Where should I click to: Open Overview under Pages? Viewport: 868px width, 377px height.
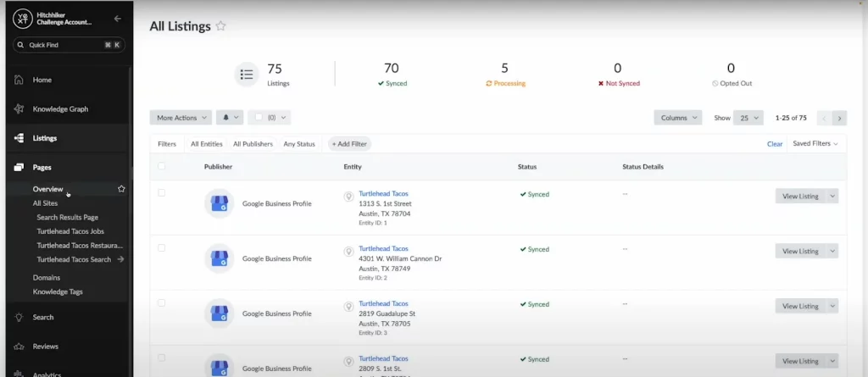47,189
